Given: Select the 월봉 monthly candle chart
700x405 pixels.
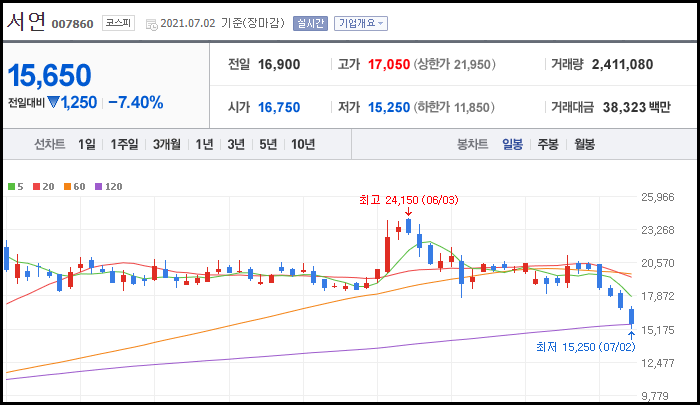Looking at the screenshot, I should point(584,144).
